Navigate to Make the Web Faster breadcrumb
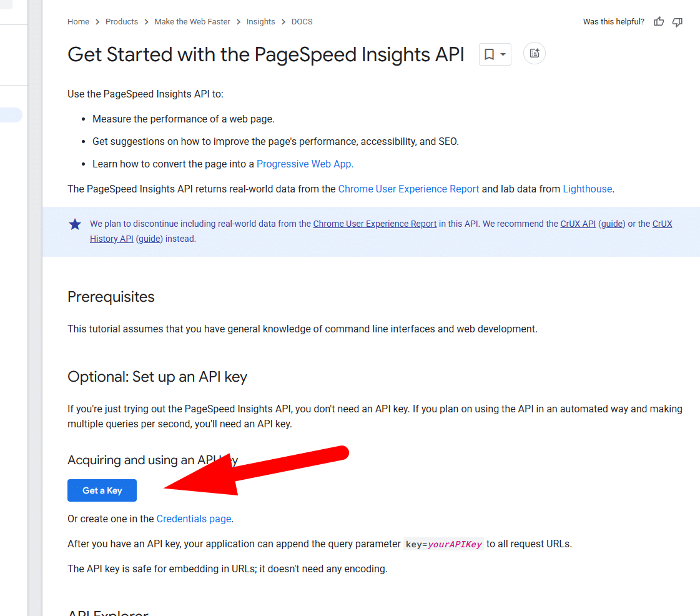The width and height of the screenshot is (700, 616). point(192,22)
